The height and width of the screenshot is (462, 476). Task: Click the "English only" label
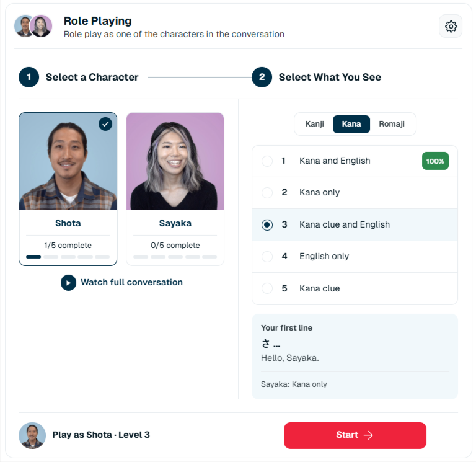324,256
